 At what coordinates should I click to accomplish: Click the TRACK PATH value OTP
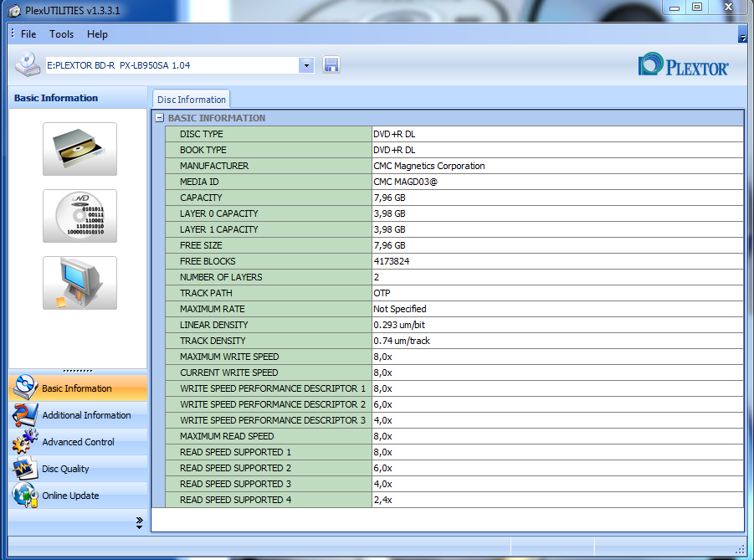382,293
